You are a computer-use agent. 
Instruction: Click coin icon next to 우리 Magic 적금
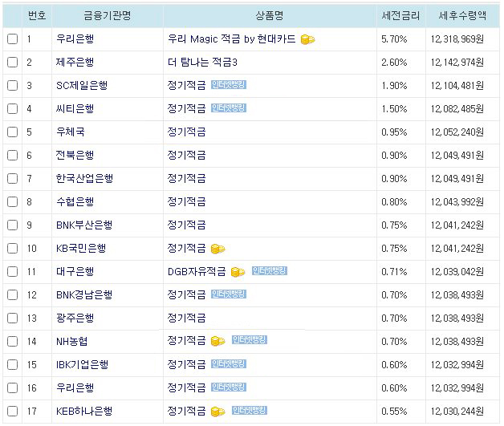point(307,39)
